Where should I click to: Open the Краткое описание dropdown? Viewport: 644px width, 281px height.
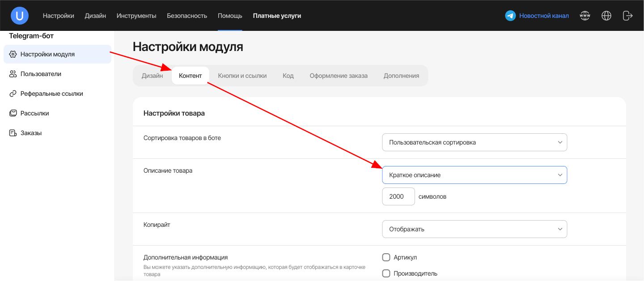click(474, 175)
